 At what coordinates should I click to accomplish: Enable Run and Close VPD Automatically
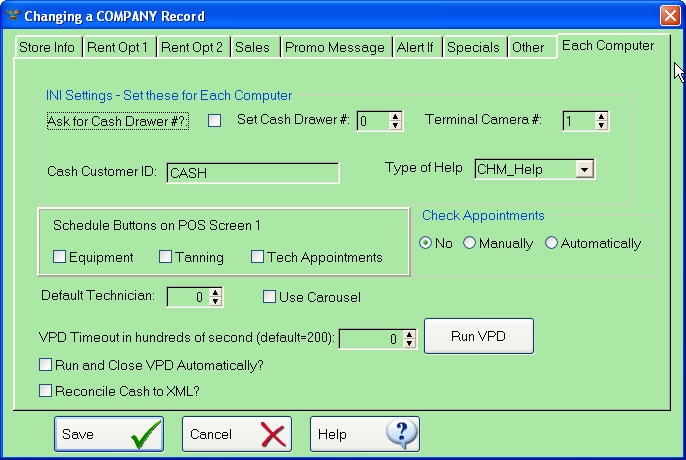coord(45,365)
